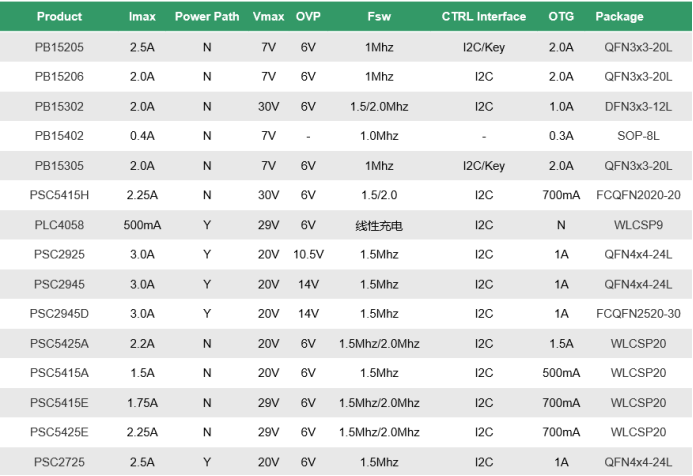693x476 pixels.
Task: Open the PLC4058 product entry
Action: coord(60,225)
